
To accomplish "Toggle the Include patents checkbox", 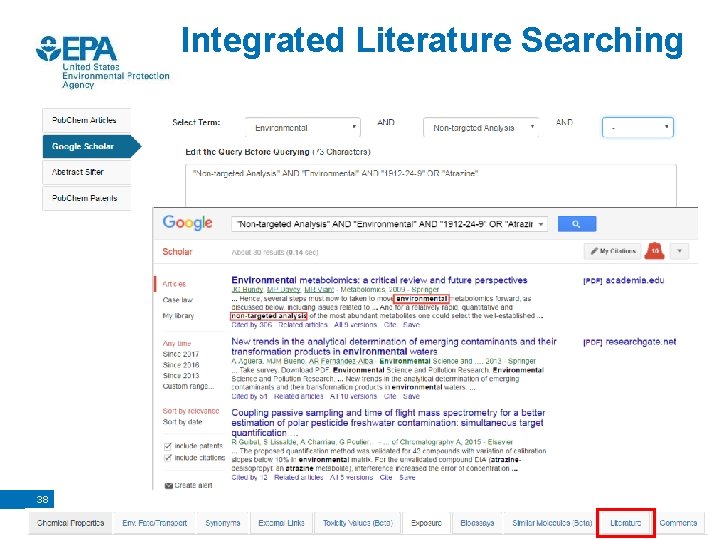I will coord(168,446).
